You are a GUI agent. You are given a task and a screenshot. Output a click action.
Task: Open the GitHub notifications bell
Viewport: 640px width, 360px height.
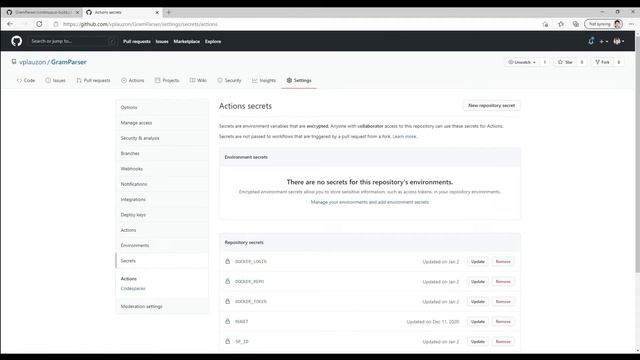coord(591,41)
